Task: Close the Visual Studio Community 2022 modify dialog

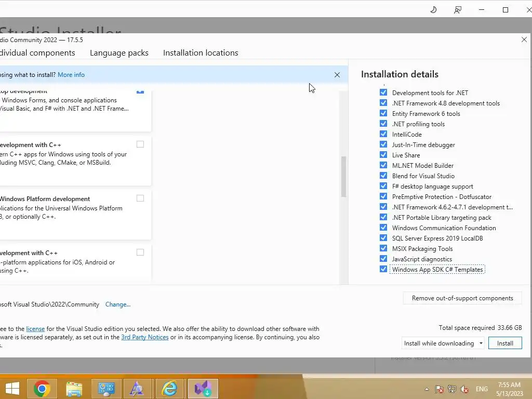Action: pyautogui.click(x=524, y=39)
